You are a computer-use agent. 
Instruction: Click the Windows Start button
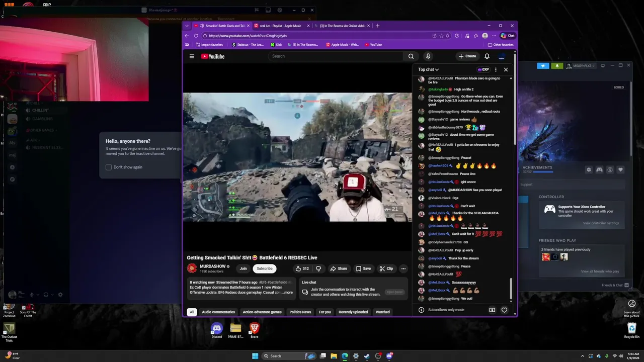pos(255,356)
